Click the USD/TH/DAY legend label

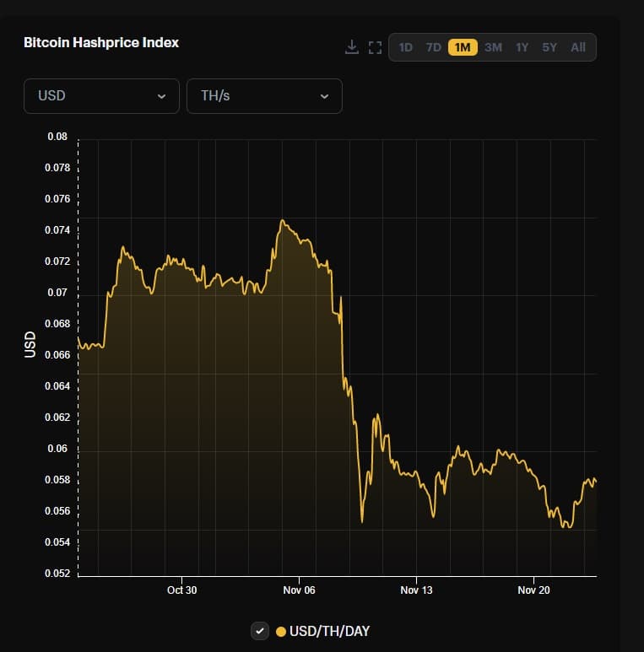[329, 631]
